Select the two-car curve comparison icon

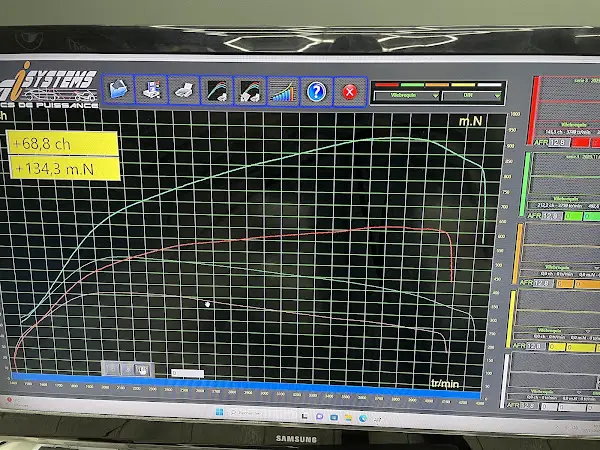[x=250, y=91]
